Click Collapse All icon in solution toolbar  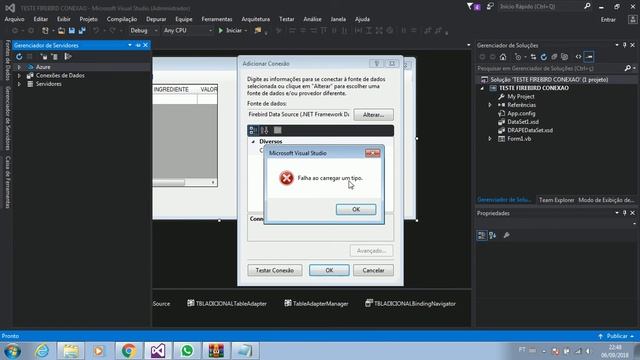(554, 57)
